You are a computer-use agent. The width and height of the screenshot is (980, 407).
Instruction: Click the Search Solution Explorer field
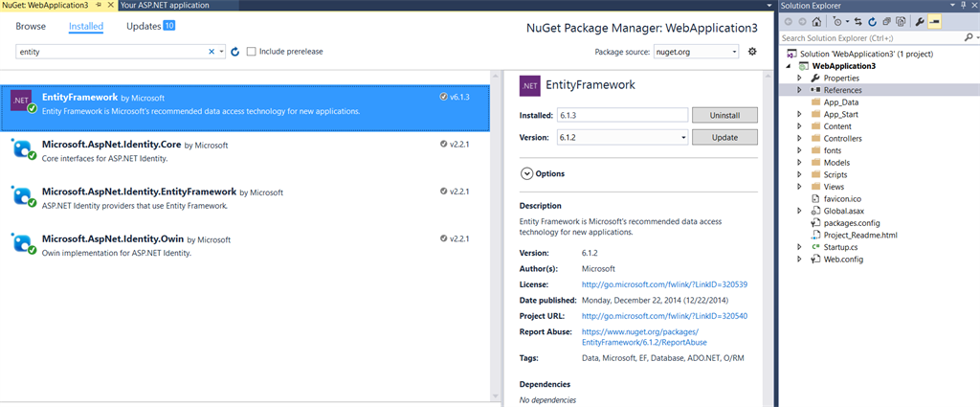(x=868, y=38)
